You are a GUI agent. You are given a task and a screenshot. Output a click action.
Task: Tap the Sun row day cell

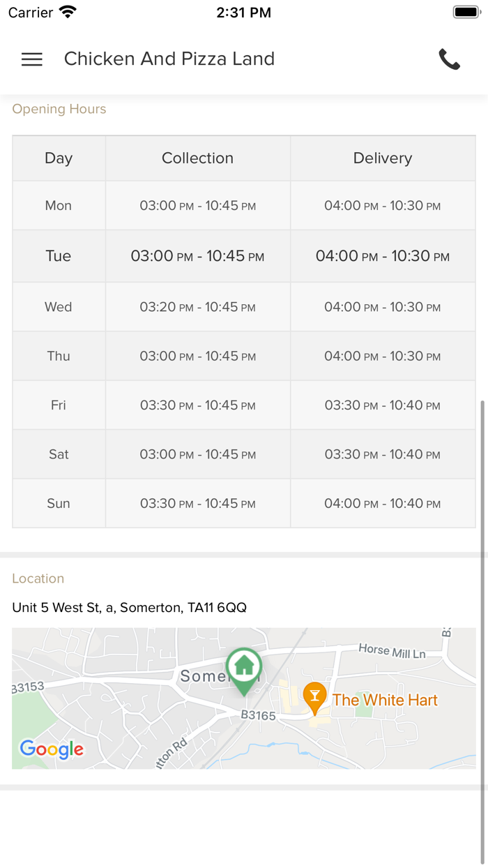click(59, 504)
